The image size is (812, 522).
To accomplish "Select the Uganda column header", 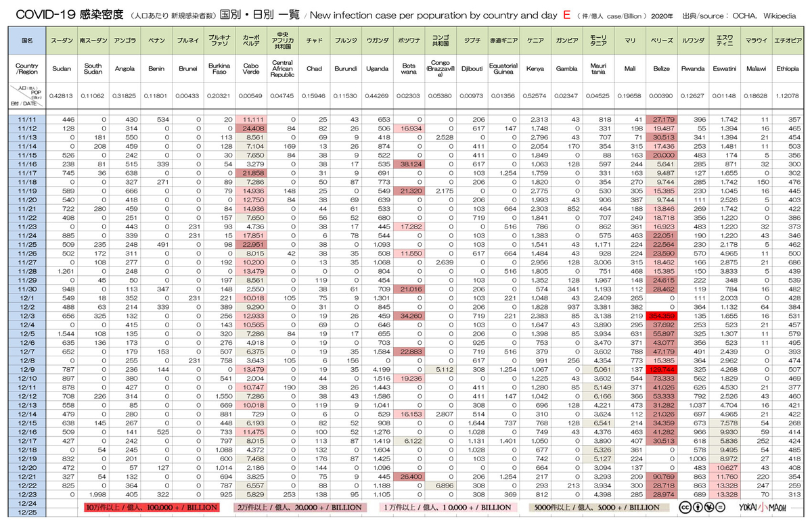I will [x=376, y=69].
